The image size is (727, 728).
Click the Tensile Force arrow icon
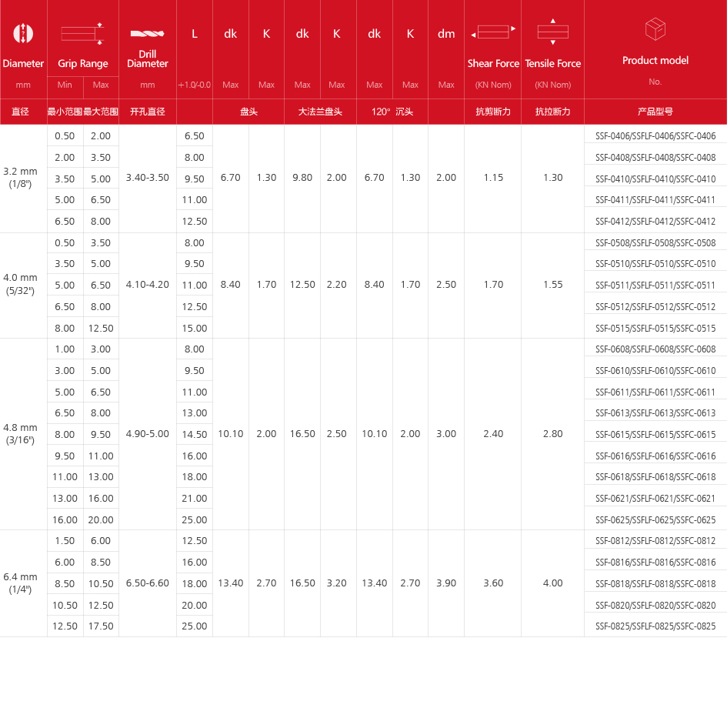tap(552, 32)
